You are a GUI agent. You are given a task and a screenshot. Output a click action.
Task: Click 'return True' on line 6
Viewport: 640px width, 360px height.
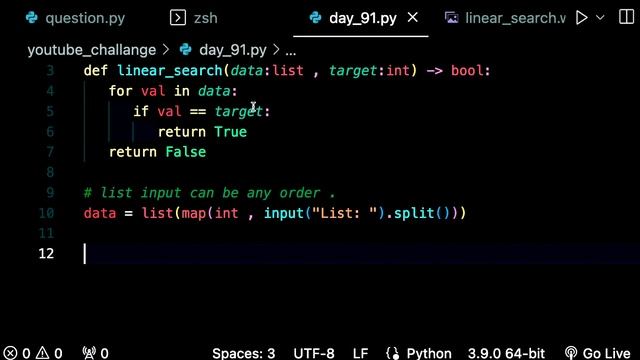(202, 132)
